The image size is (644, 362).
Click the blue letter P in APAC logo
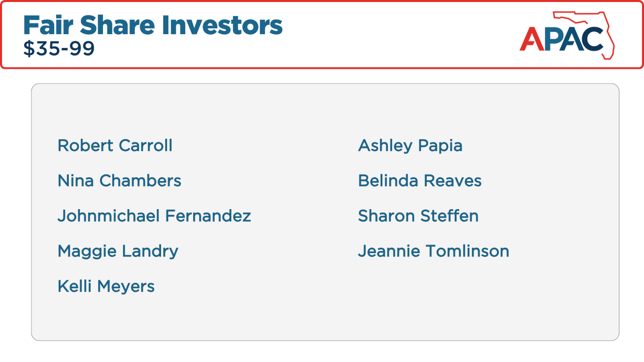pos(552,39)
